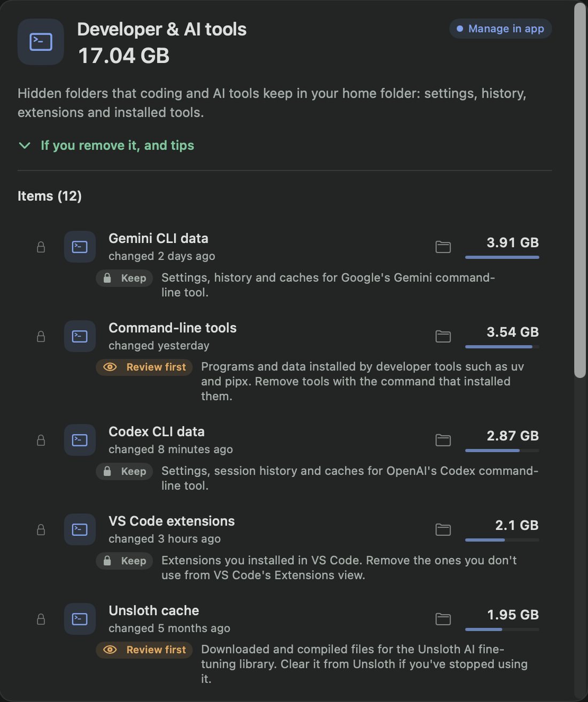Screen dimensions: 588x702
Task: Select the 'Gemini CLI data' title
Action: 158,238
